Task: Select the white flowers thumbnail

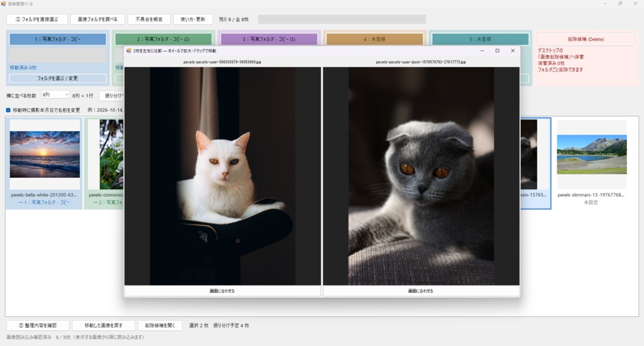Action: 111,155
